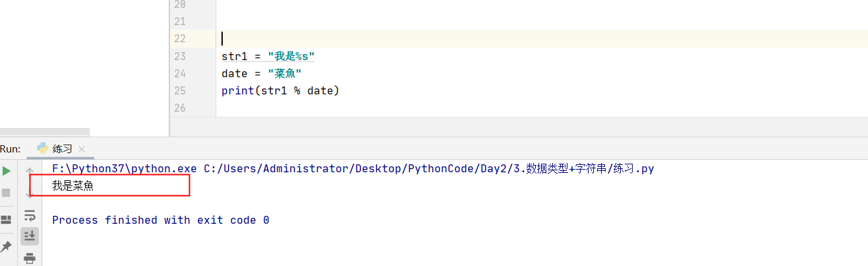Click the Restore Layout icon
868x266 pixels.
click(x=7, y=220)
